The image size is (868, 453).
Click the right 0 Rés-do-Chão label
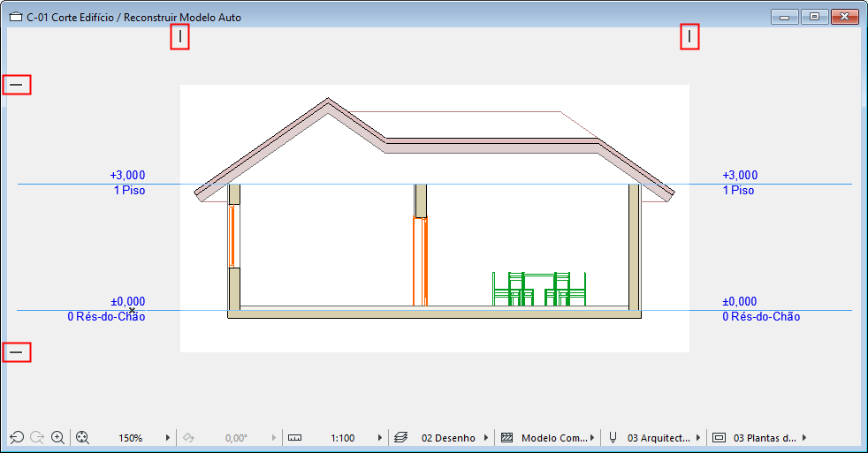(x=761, y=316)
